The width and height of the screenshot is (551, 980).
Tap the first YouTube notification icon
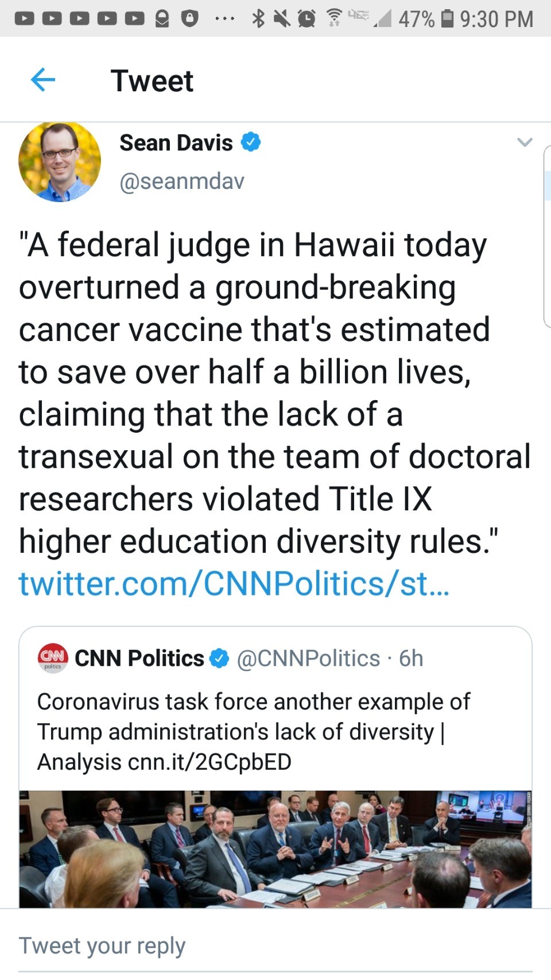coord(24,19)
